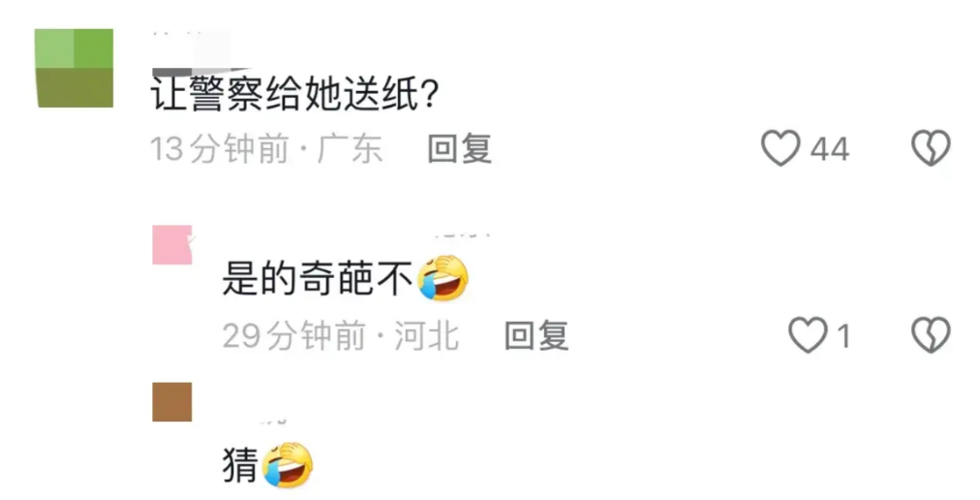The width and height of the screenshot is (980, 500).
Task: Click the 13分钟前·广东 timestamp
Action: (266, 149)
